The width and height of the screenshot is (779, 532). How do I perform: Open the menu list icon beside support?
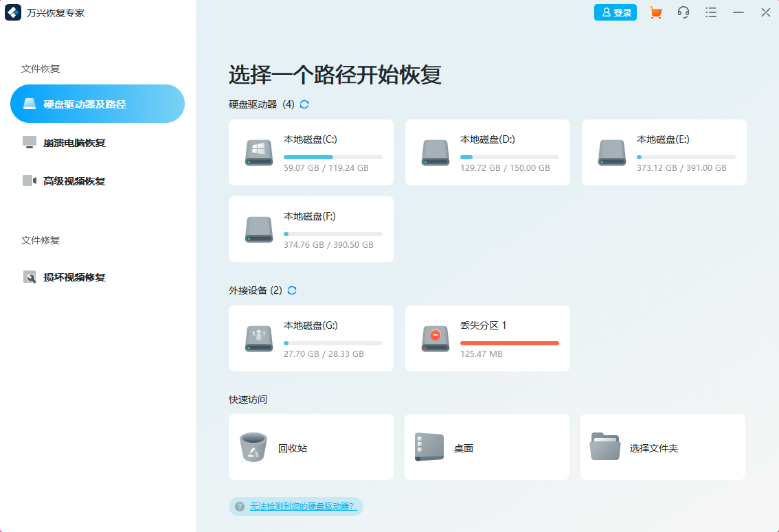coord(710,12)
